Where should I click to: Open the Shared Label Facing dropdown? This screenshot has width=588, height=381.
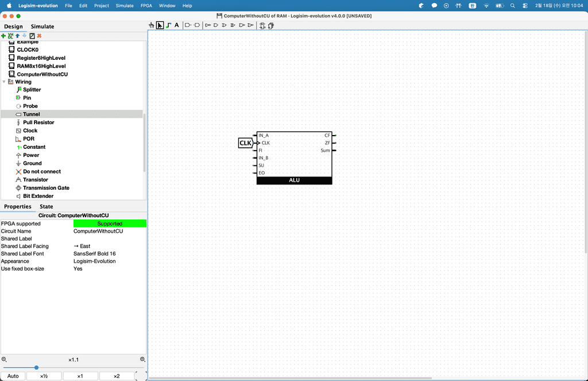click(109, 246)
